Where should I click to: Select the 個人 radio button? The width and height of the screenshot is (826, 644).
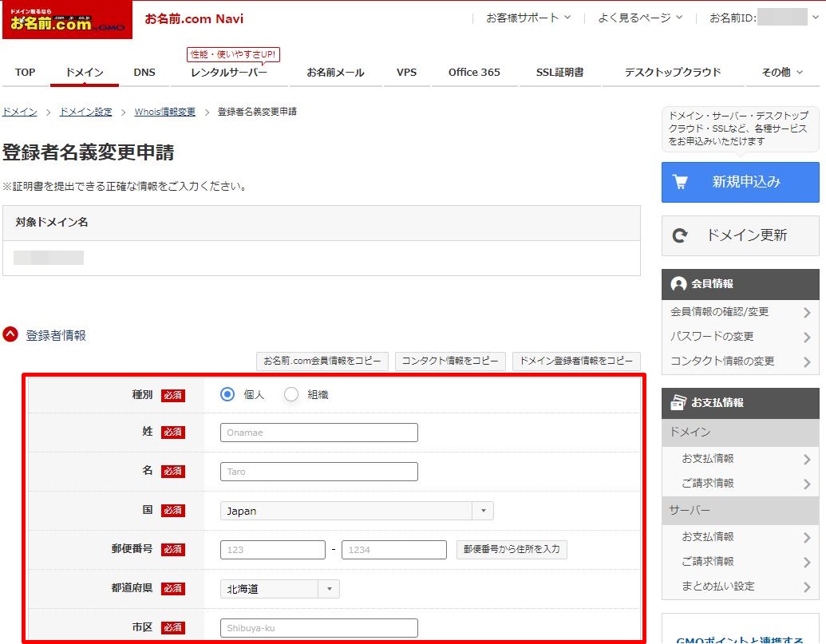tap(227, 395)
